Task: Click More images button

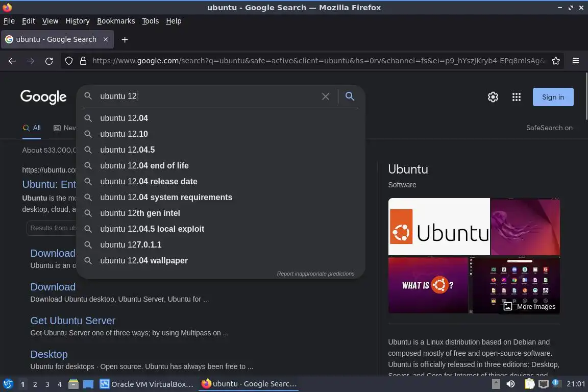Action: (530, 306)
